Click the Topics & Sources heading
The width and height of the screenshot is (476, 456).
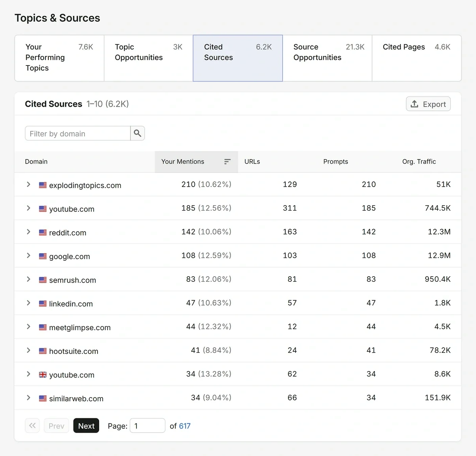pos(58,18)
